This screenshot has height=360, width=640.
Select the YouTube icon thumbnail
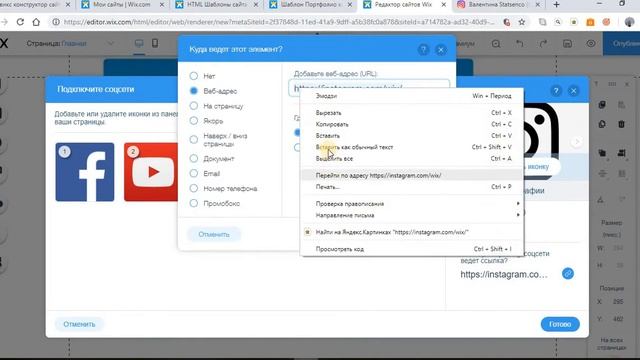coord(151,172)
